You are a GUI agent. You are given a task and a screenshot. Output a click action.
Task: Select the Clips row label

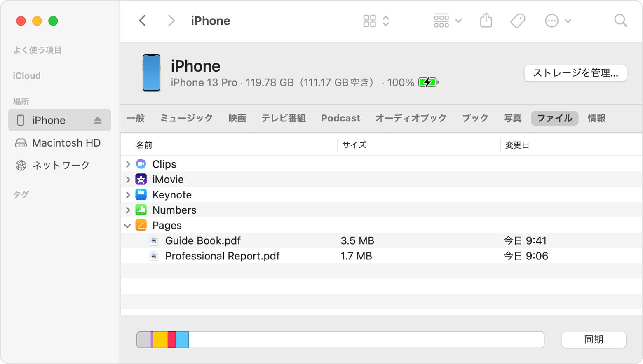click(x=164, y=164)
